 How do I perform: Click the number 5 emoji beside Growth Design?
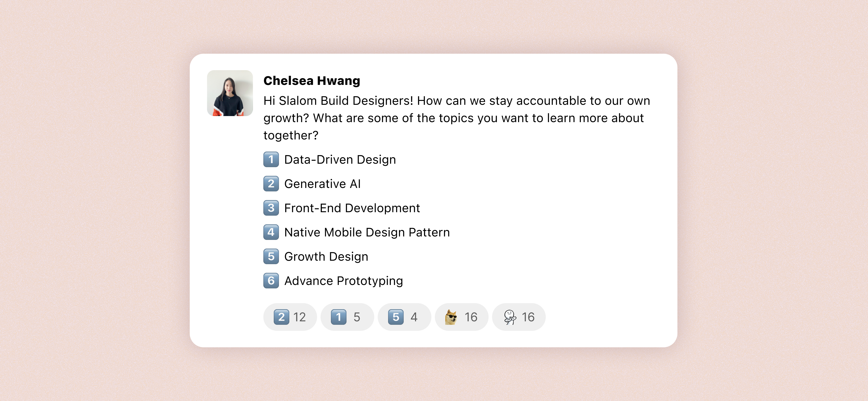(271, 256)
